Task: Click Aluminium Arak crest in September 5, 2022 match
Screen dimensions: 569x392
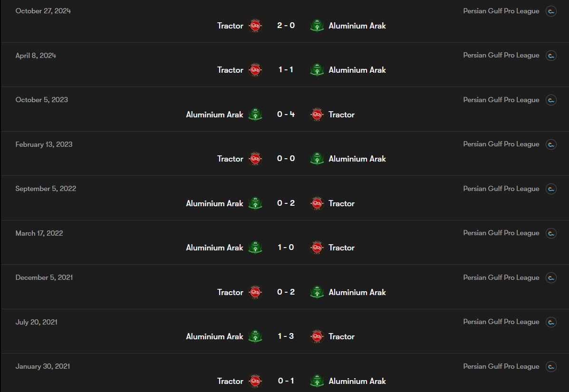Action: tap(255, 203)
